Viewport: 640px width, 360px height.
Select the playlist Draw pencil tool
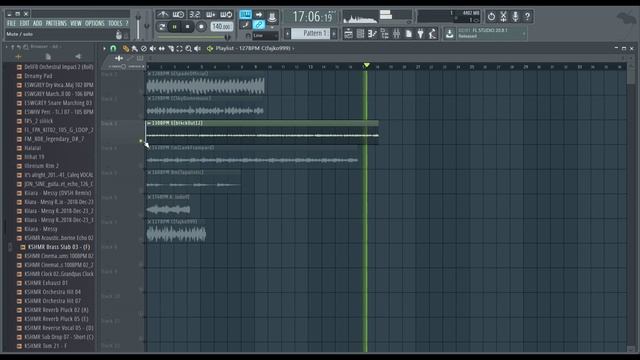tap(126, 49)
